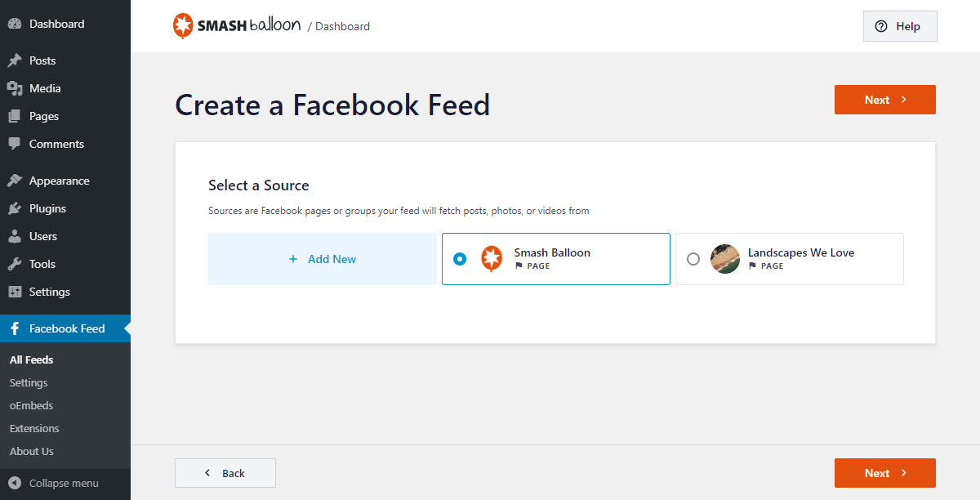Click the Tools wrench icon

click(15, 264)
